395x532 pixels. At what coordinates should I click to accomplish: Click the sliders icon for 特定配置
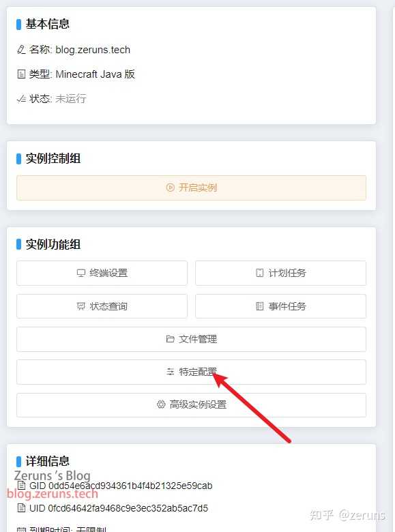pos(171,372)
